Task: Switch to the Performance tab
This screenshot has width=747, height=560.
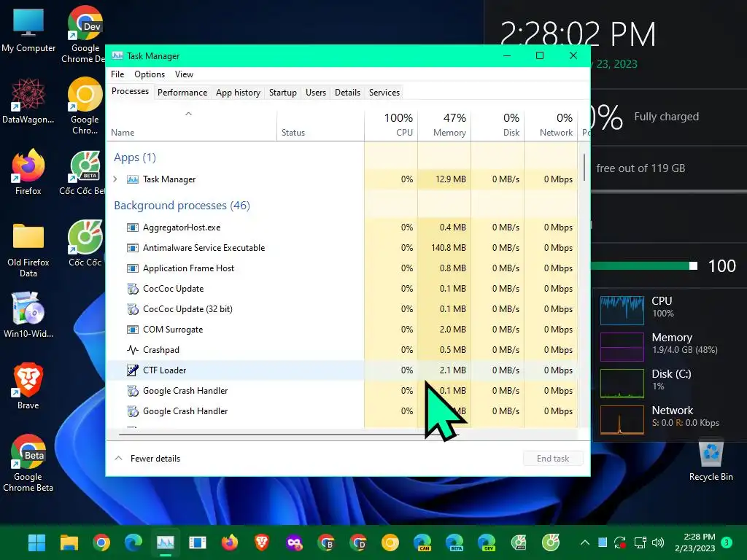Action: click(x=182, y=93)
